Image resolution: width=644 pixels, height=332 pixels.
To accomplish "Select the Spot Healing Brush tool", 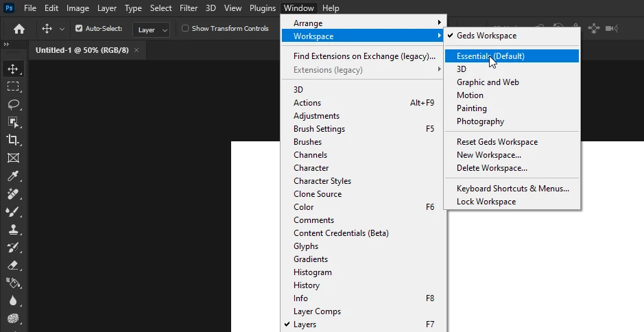I will (x=13, y=193).
